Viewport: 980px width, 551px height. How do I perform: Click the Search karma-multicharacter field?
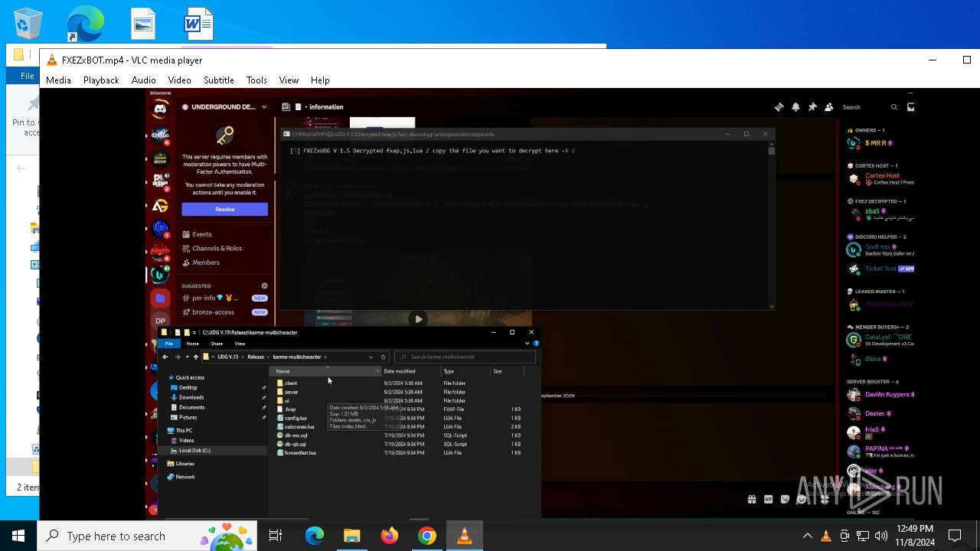pos(464,357)
